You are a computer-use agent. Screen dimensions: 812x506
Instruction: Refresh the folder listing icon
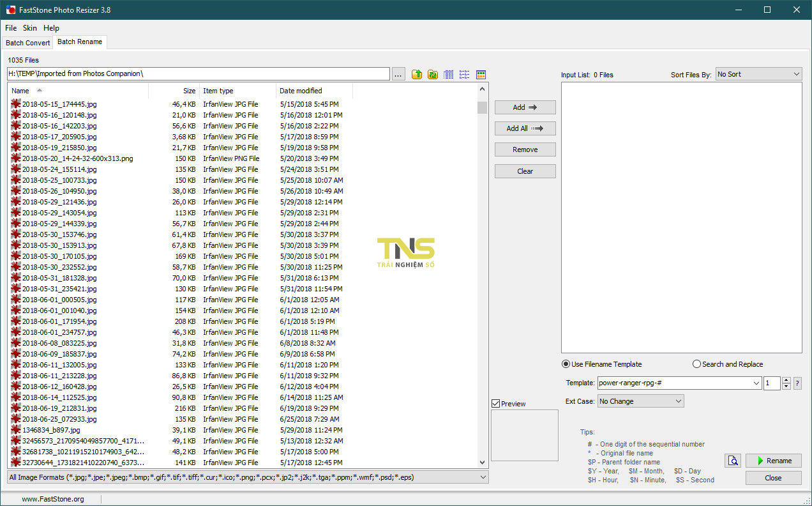tap(432, 74)
